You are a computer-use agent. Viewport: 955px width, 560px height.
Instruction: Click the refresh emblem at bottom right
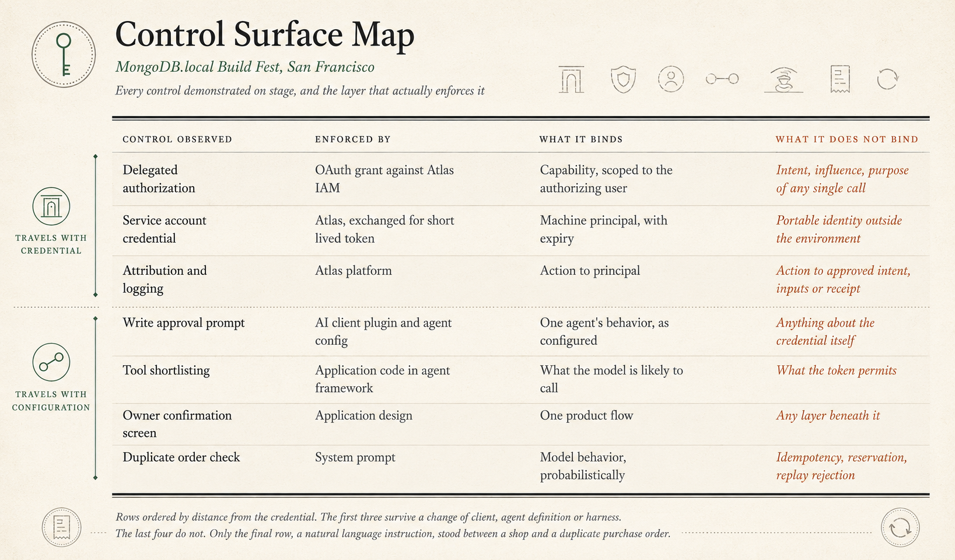pyautogui.click(x=900, y=527)
